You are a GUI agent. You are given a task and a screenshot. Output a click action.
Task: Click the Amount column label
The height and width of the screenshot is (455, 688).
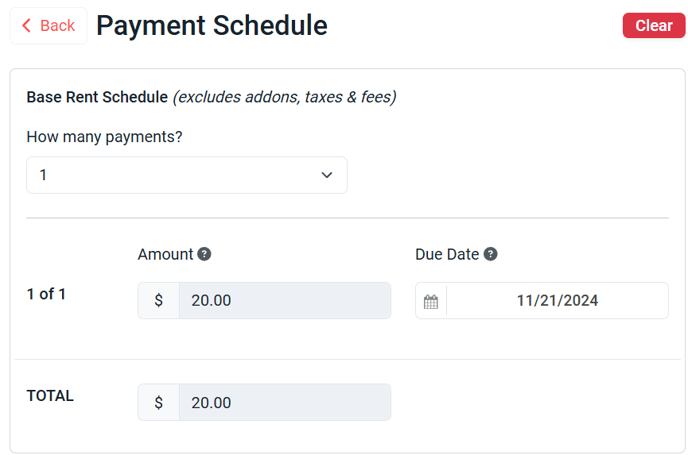[165, 254]
